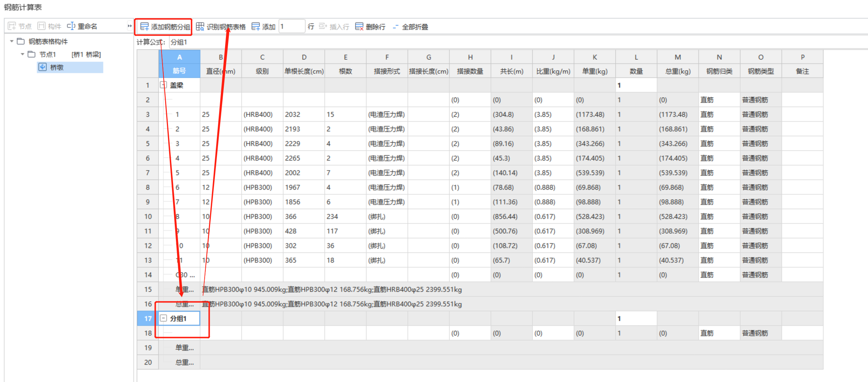
Task: Select column header D
Action: click(x=304, y=57)
